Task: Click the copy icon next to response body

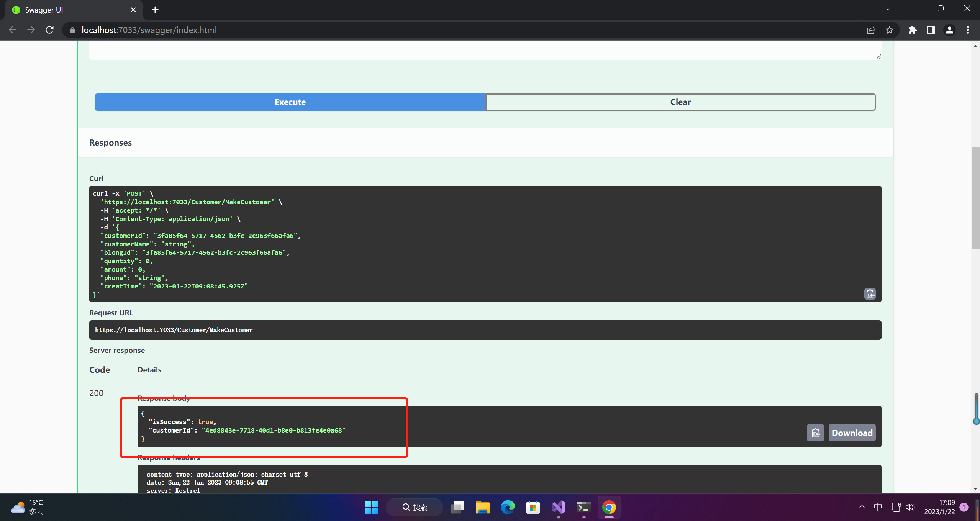Action: coord(815,433)
